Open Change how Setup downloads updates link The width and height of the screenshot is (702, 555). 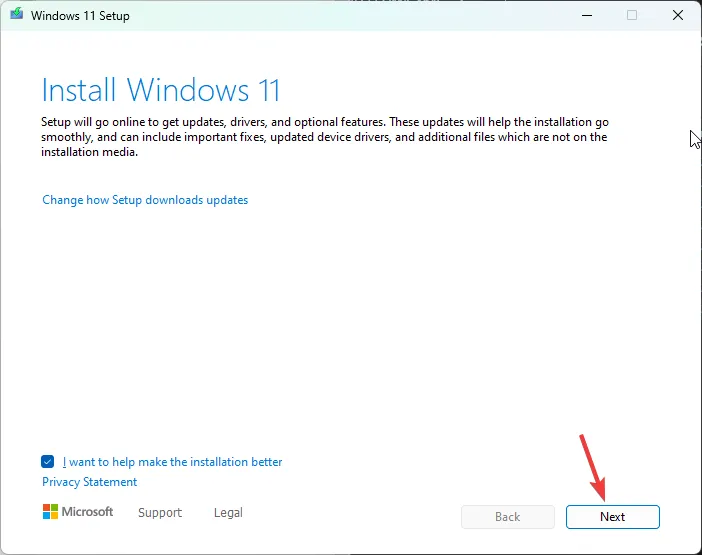(x=145, y=200)
